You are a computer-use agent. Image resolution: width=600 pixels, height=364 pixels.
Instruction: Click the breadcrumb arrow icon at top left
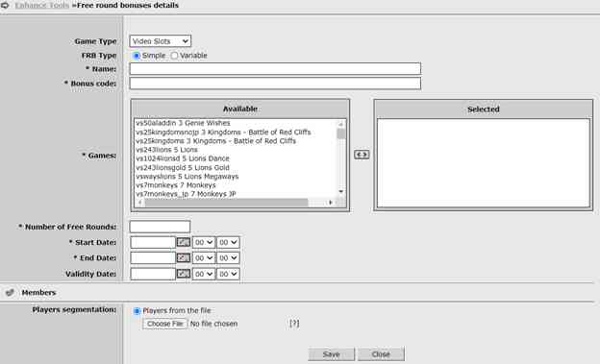click(x=5, y=6)
